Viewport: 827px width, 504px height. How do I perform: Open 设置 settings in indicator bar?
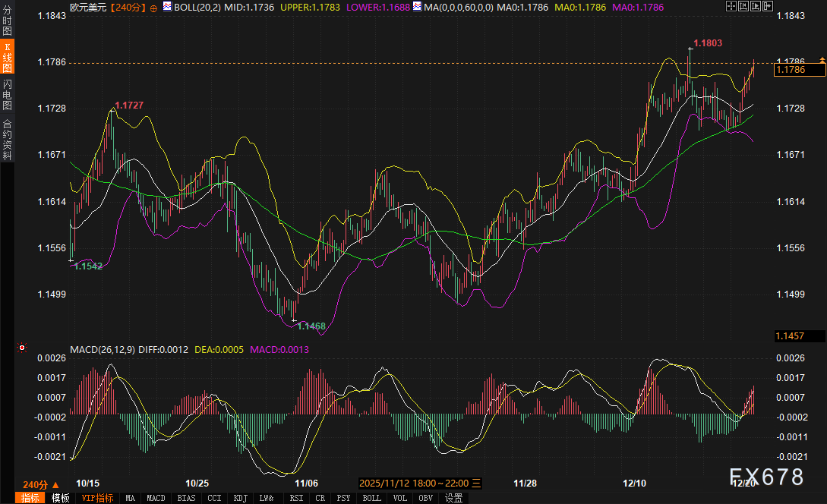click(453, 498)
